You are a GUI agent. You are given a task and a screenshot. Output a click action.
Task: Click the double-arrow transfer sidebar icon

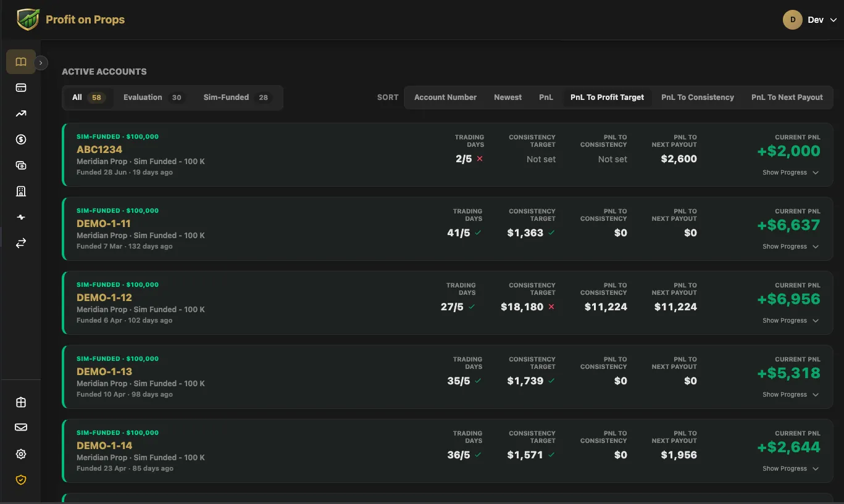click(x=21, y=243)
